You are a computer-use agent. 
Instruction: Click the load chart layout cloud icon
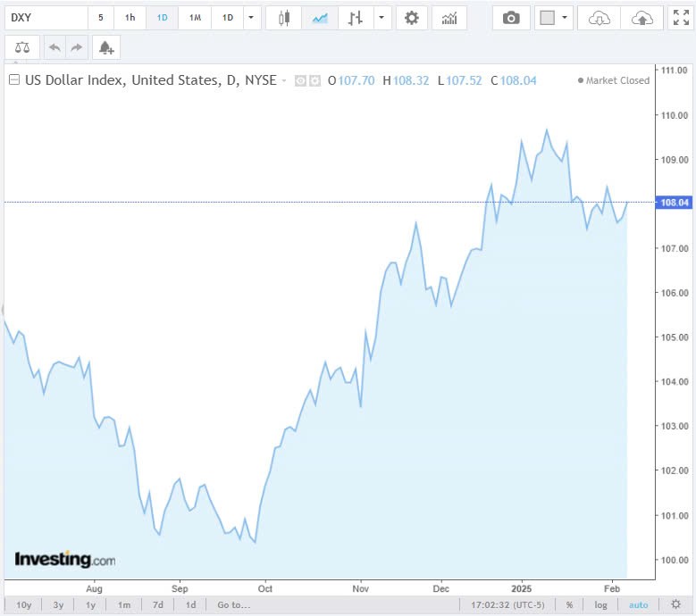600,18
